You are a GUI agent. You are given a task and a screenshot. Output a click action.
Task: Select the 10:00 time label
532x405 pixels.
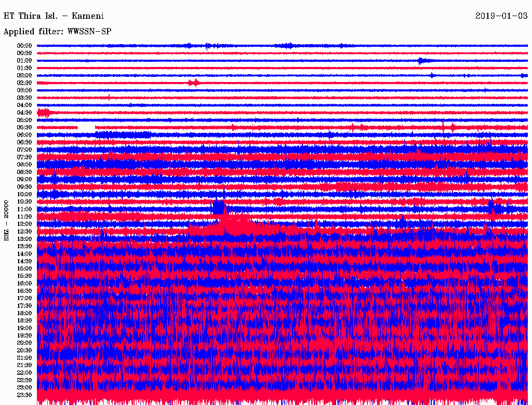point(24,194)
